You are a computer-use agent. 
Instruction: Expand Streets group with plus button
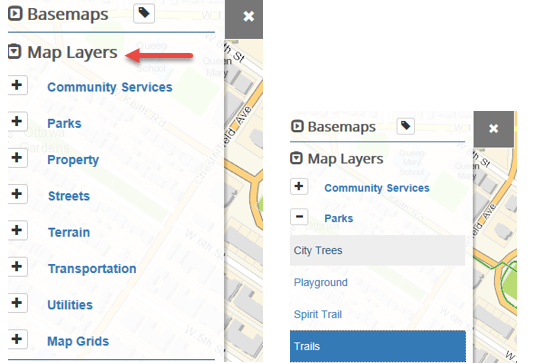point(17,194)
